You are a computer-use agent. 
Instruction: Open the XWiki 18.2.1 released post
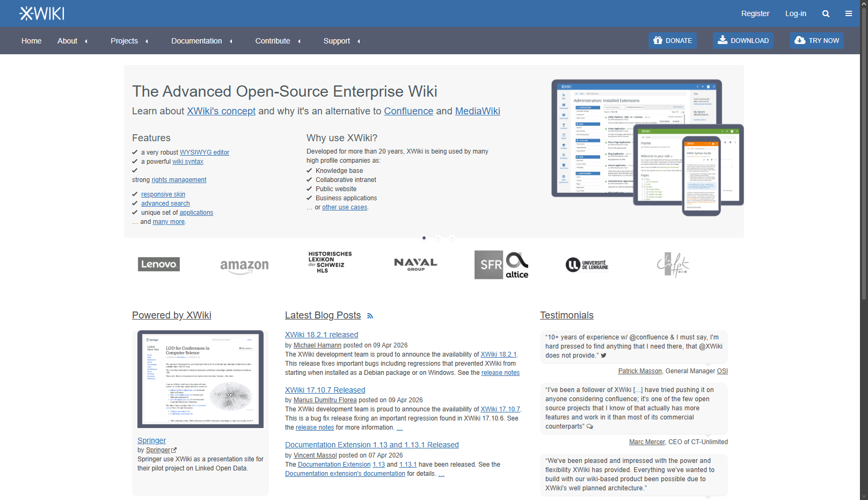pos(321,335)
